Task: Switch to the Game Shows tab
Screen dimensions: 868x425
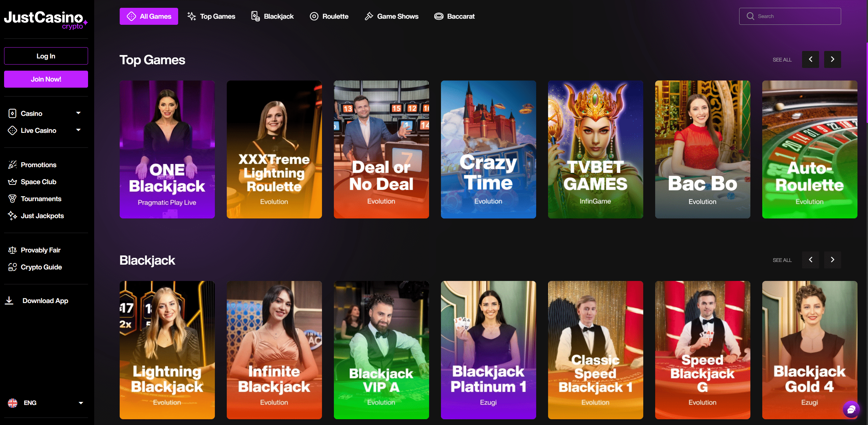Action: [x=391, y=16]
